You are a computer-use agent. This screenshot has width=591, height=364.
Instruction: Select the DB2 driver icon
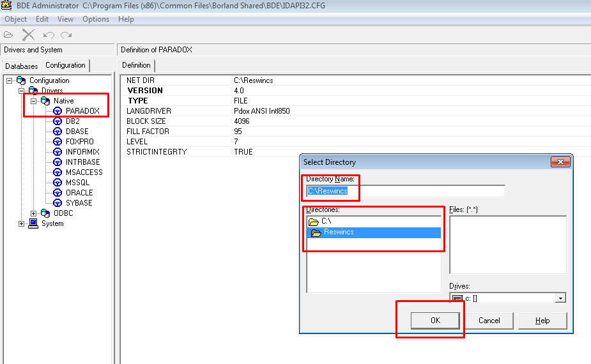tap(58, 121)
